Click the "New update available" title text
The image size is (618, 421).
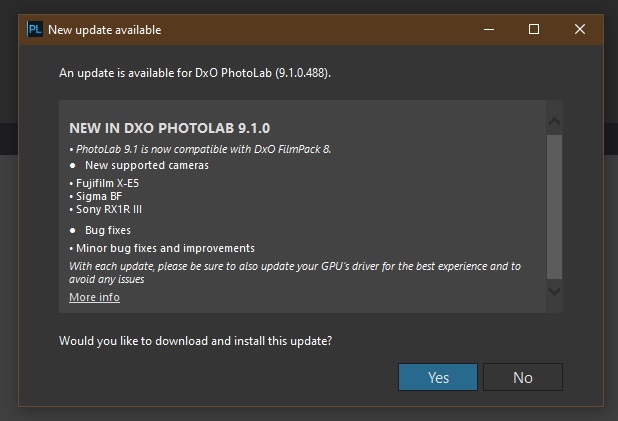coord(104,30)
